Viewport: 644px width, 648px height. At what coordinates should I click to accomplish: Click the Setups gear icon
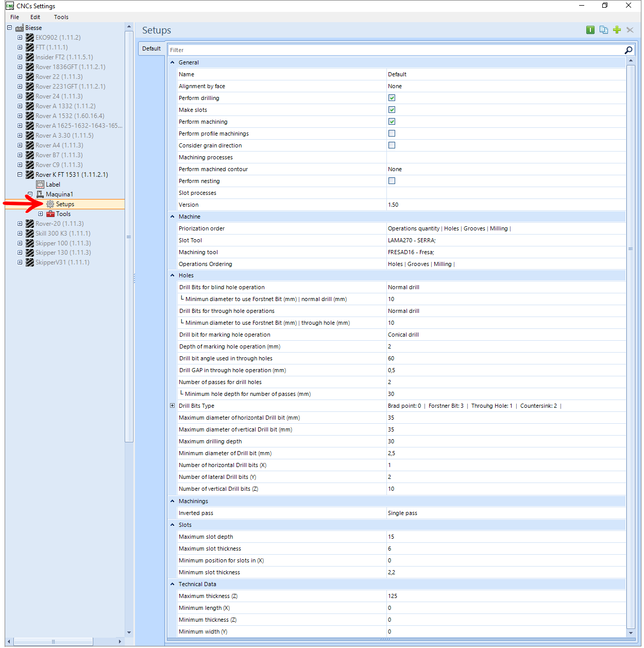click(50, 204)
